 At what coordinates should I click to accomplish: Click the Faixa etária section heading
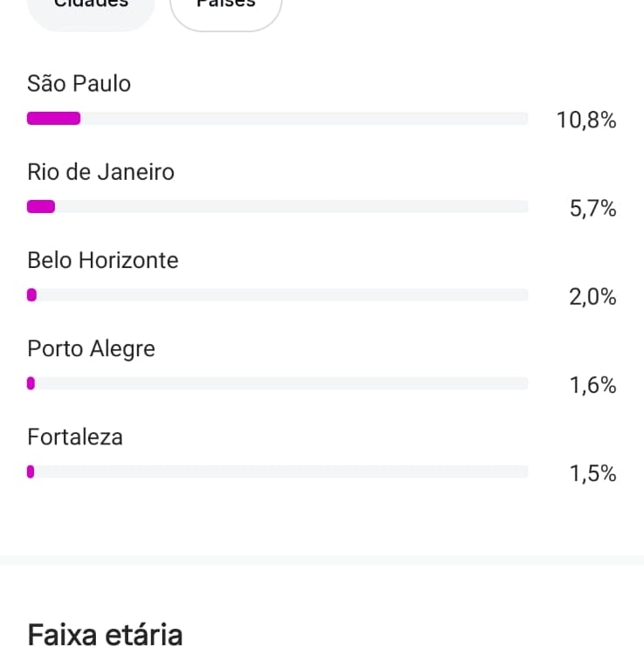[105, 633]
